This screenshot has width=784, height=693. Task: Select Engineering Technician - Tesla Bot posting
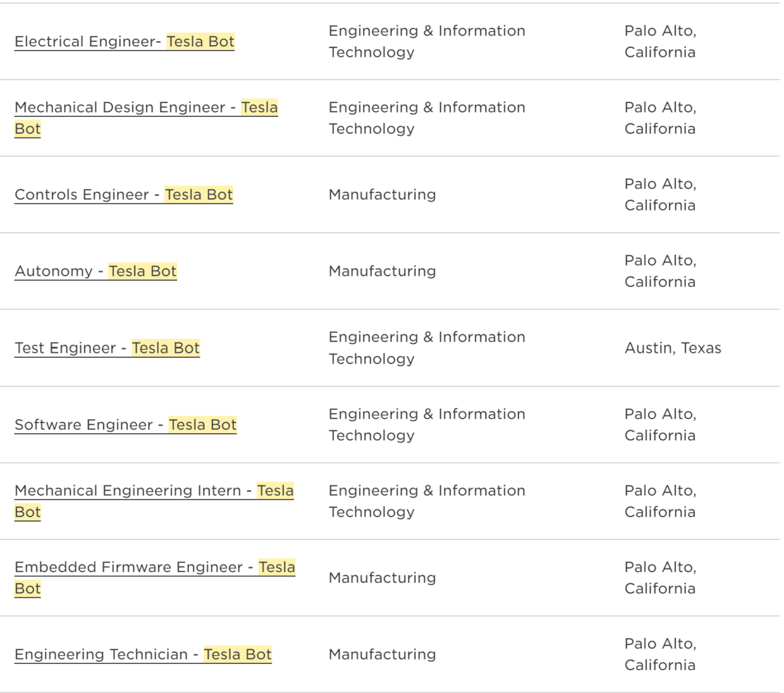[143, 655]
